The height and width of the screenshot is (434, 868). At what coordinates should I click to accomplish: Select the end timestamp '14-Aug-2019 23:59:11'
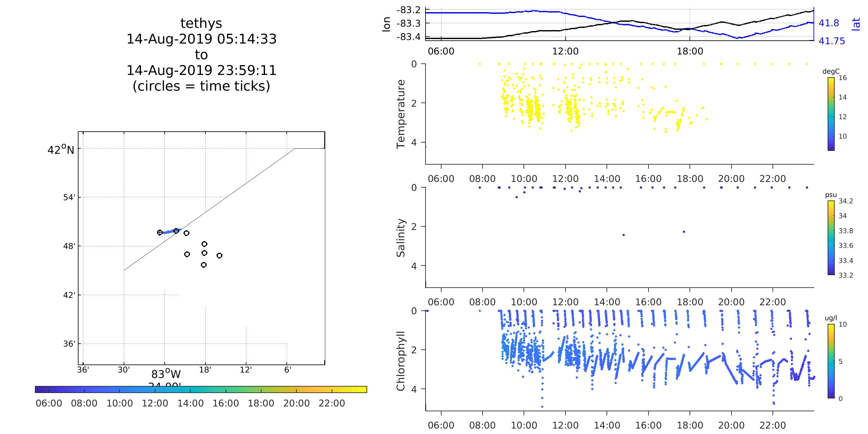[x=201, y=70]
